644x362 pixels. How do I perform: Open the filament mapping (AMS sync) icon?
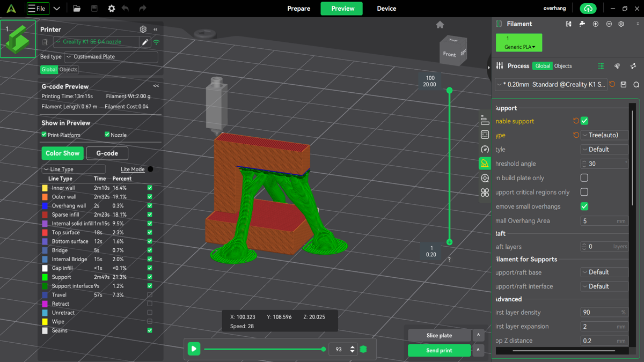568,24
